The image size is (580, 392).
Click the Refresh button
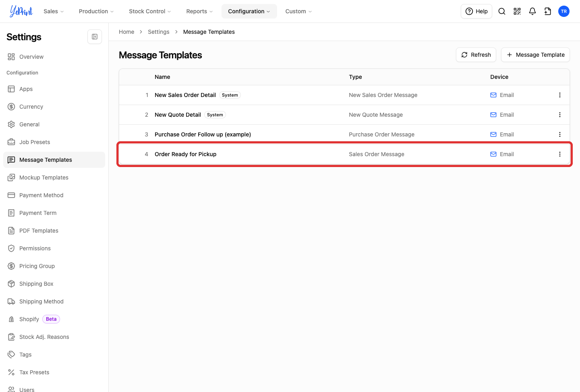coord(476,55)
